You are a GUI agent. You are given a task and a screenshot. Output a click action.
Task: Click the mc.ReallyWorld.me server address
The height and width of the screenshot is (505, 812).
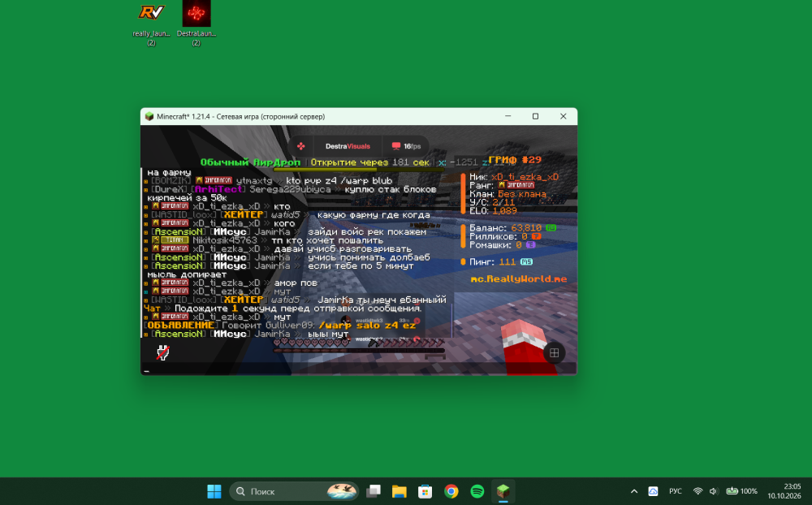coord(518,279)
